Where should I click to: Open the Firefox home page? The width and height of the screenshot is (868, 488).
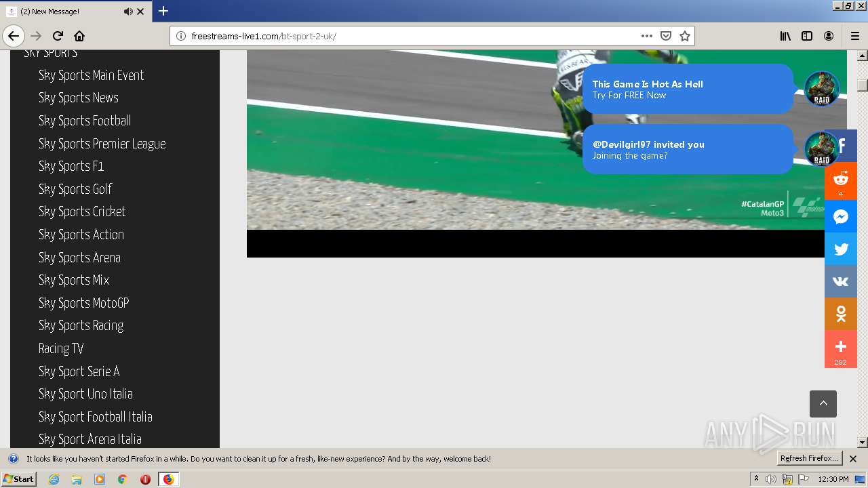click(x=79, y=36)
